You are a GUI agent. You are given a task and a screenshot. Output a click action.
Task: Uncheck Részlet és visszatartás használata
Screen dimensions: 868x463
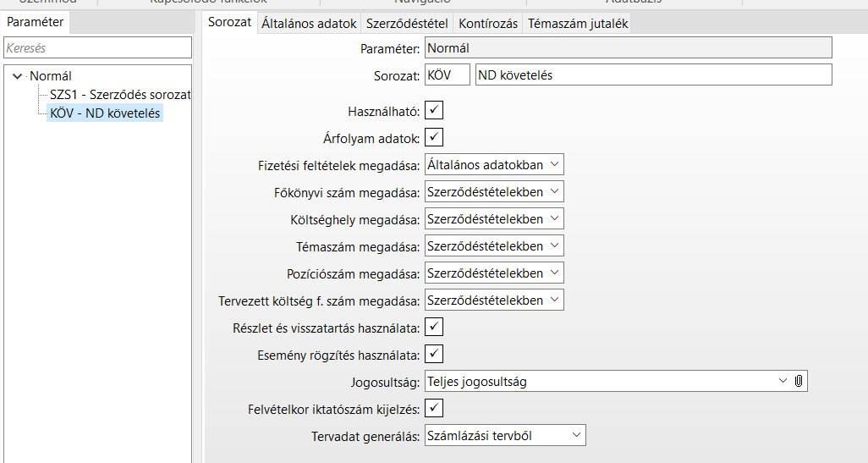tap(434, 327)
